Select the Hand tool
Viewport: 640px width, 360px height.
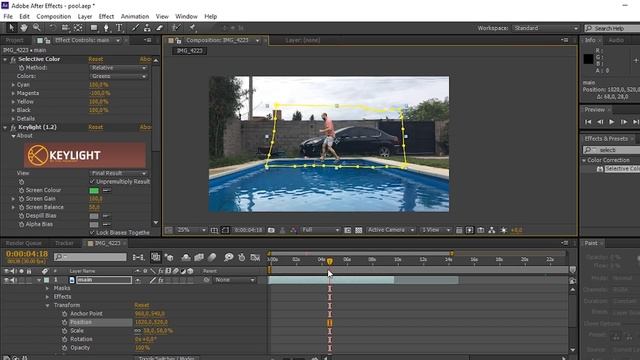(24, 28)
